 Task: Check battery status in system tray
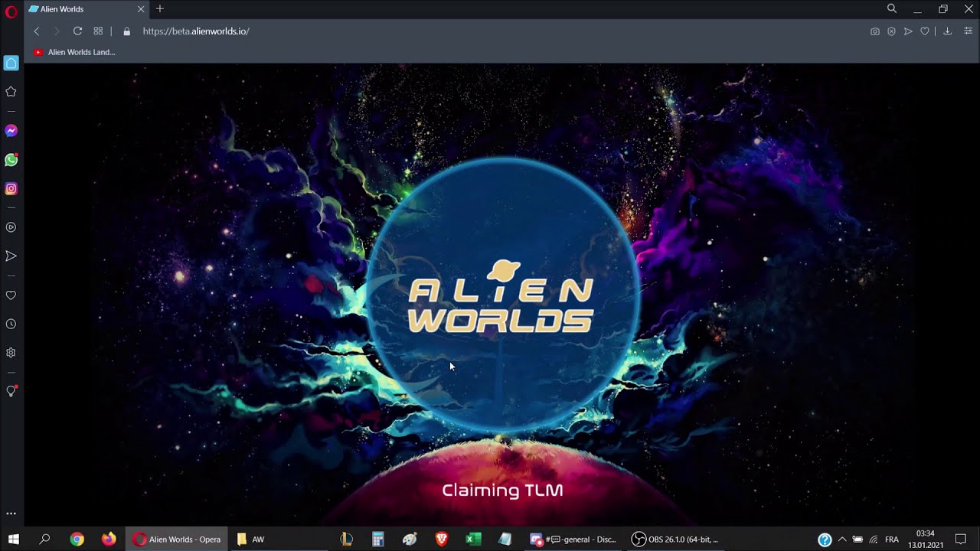point(857,540)
